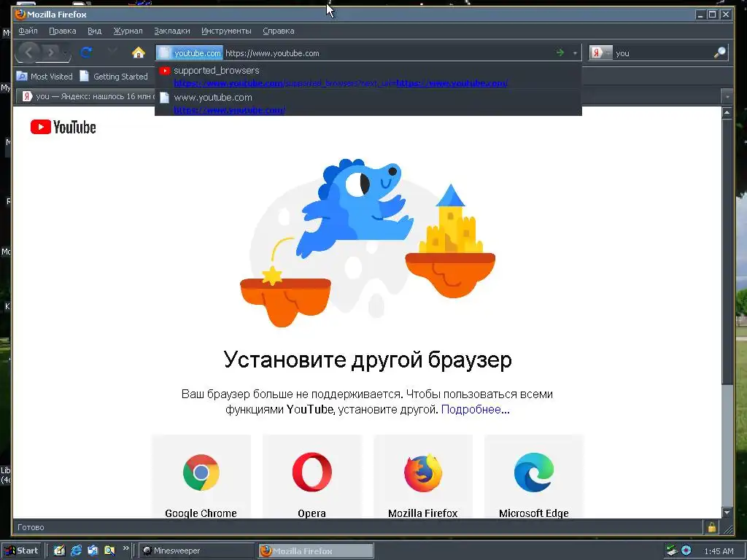Reload the page with refresh icon

[86, 52]
